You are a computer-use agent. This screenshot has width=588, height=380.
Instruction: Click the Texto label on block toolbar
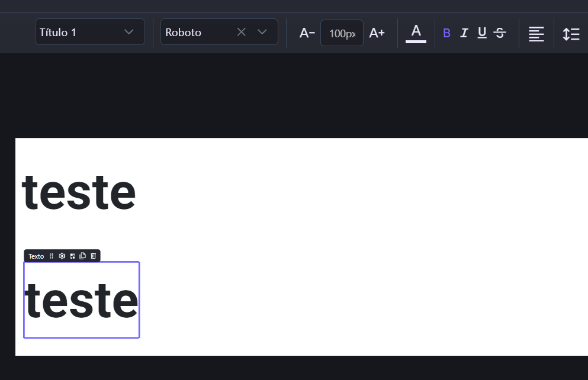36,256
